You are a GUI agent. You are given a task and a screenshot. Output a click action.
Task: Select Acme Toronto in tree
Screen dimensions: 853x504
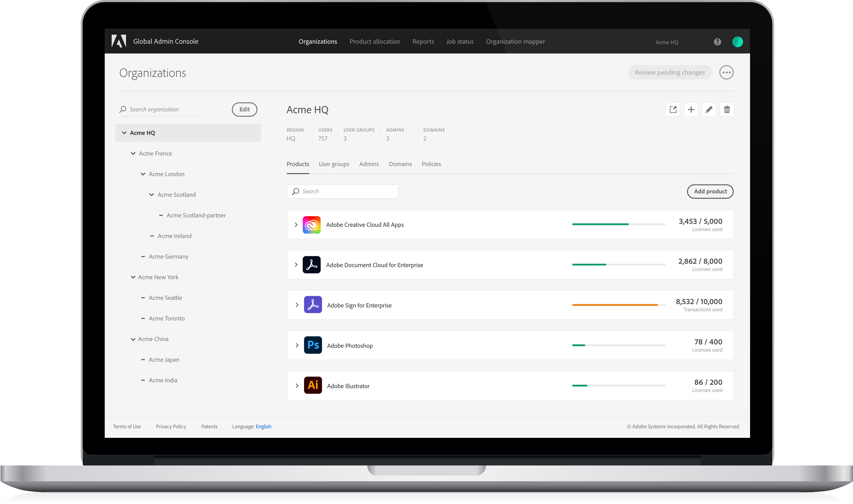tap(167, 319)
